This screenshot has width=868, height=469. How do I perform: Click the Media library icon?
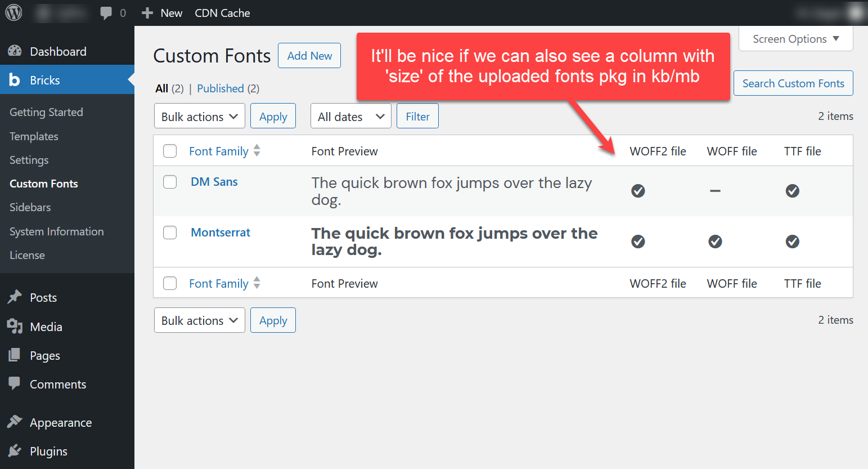[15, 327]
